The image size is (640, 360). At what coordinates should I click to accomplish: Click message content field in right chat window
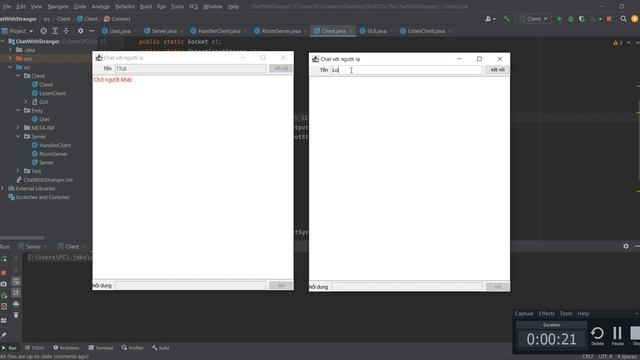click(x=407, y=287)
